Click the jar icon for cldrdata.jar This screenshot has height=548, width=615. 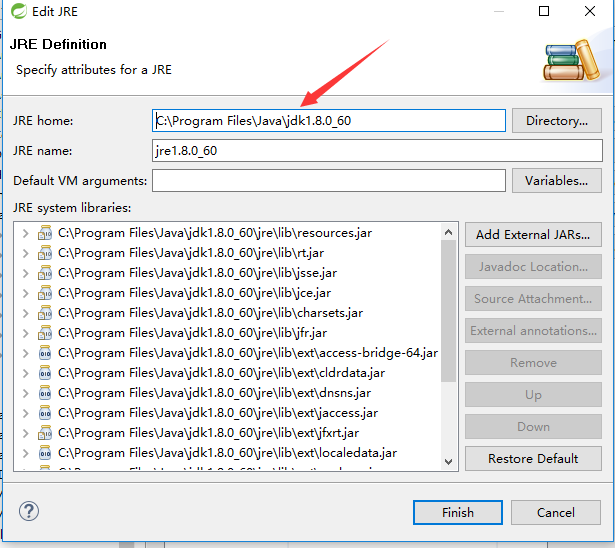tap(45, 373)
